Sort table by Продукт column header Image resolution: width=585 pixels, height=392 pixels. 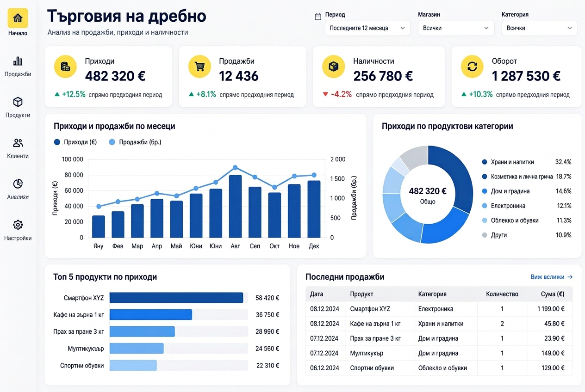361,294
